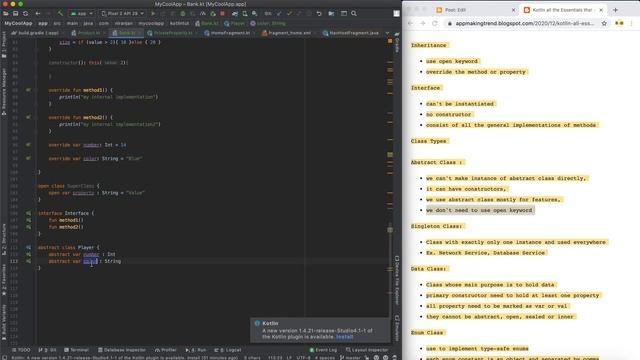
Task: Click the Make Project hammer icon
Action: click(x=60, y=13)
